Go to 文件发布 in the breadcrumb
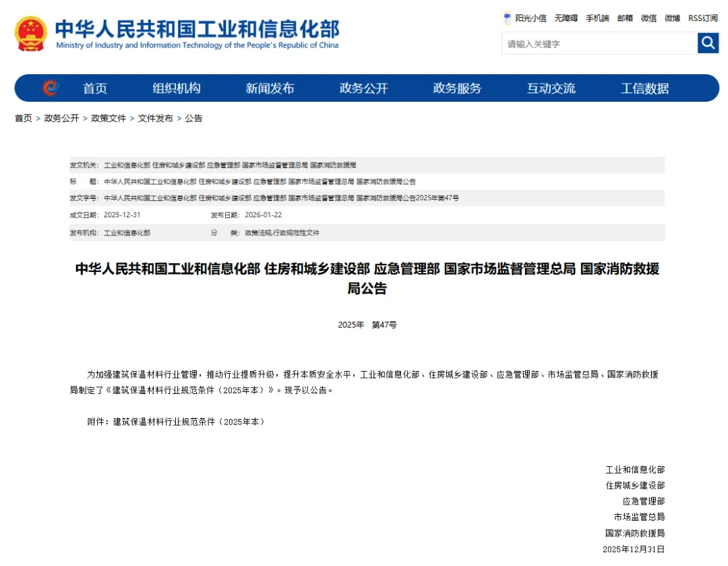 point(156,118)
